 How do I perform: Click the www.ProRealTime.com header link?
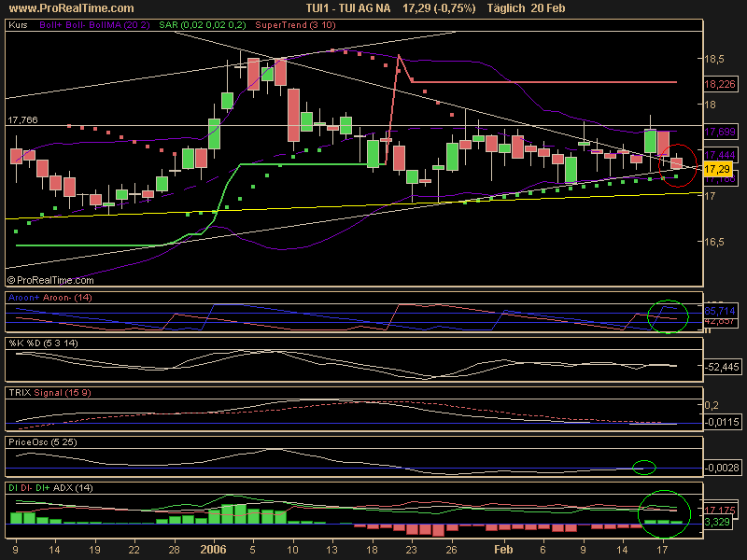point(72,8)
